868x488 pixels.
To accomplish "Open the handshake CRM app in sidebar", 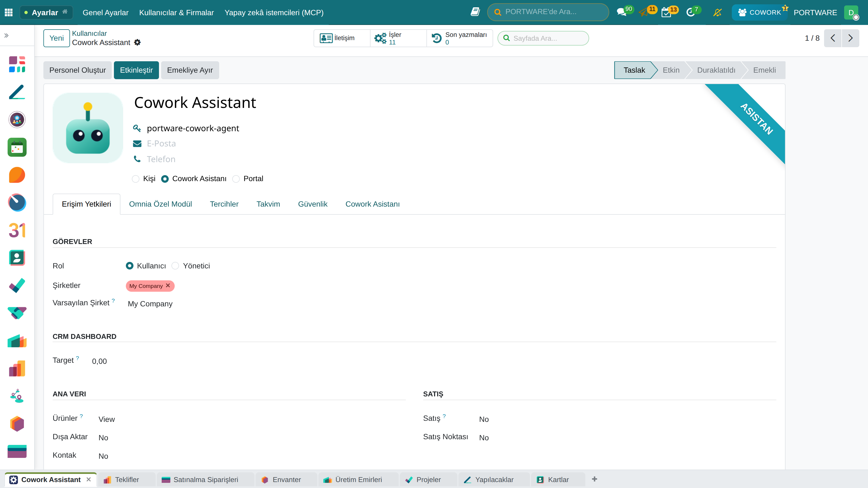I will [x=17, y=313].
